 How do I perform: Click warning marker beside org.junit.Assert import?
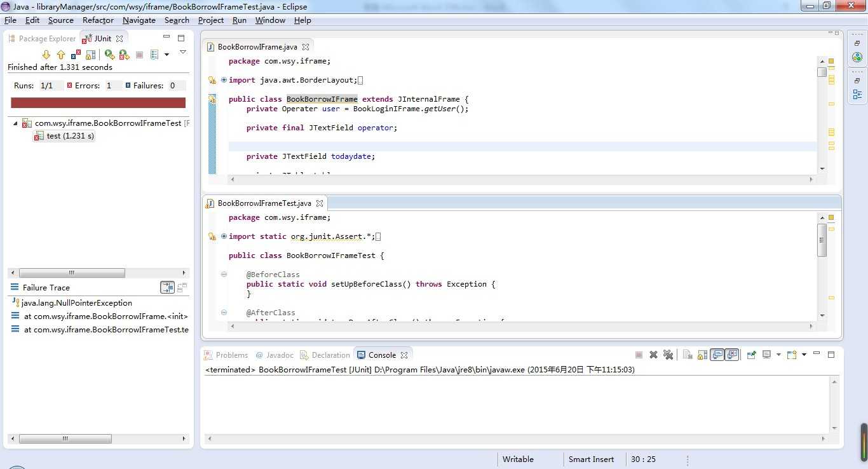(x=213, y=236)
